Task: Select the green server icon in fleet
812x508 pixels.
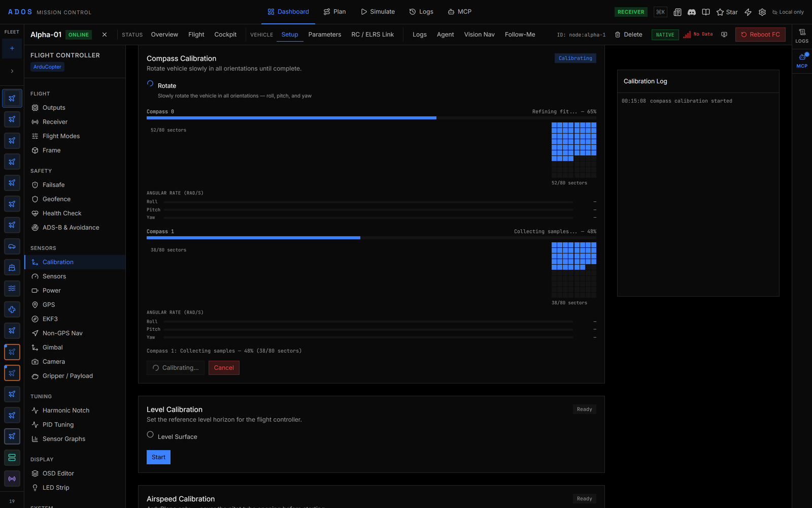Action: [x=12, y=457]
